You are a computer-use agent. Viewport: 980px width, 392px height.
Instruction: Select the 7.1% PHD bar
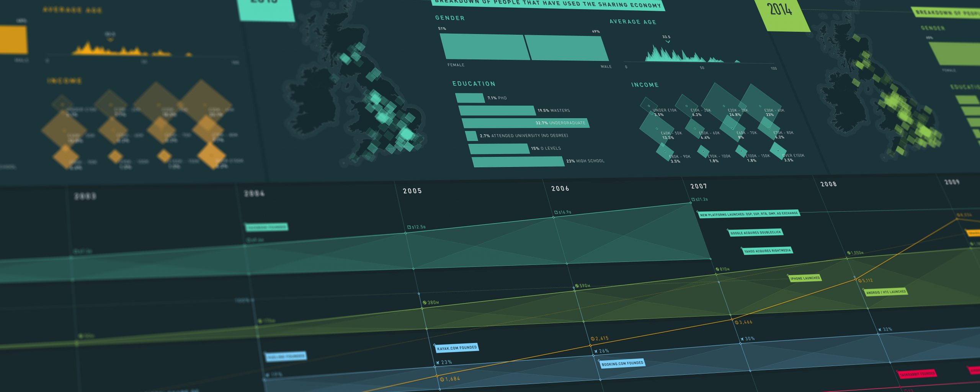click(x=470, y=98)
